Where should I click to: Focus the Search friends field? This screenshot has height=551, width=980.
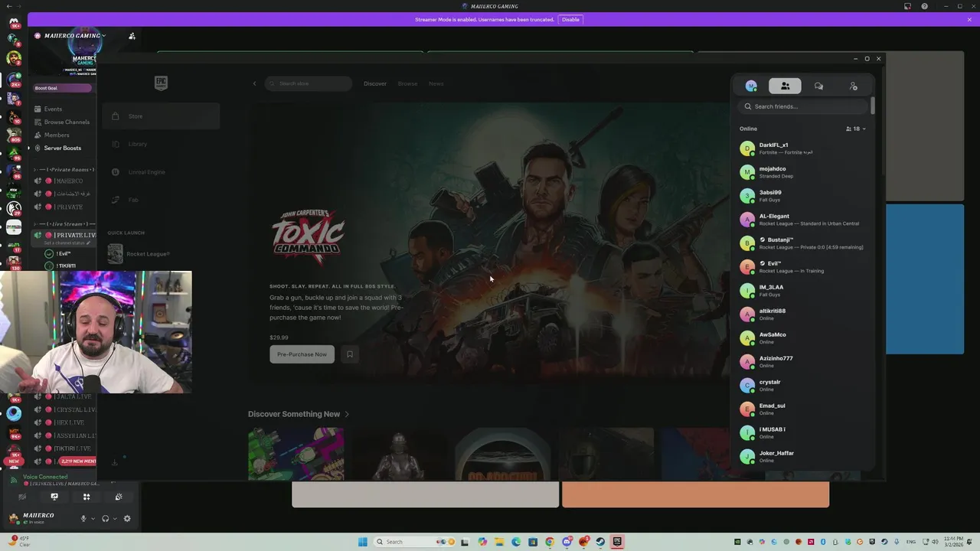pyautogui.click(x=804, y=106)
